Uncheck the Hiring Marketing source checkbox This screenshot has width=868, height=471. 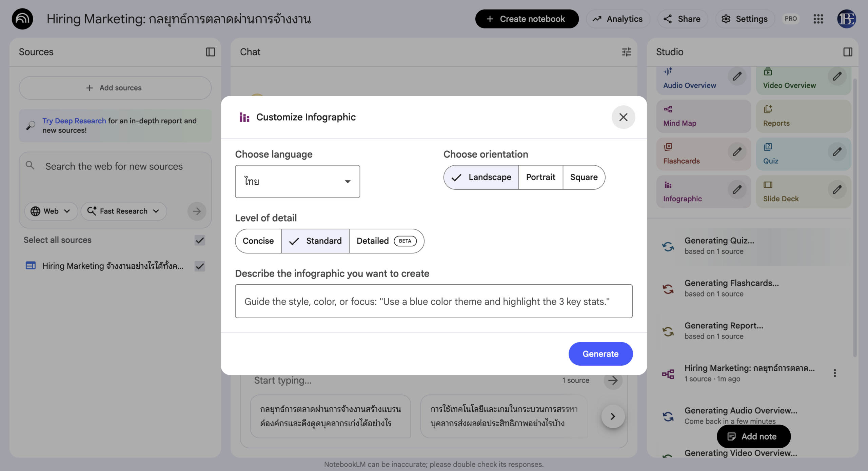coord(200,266)
